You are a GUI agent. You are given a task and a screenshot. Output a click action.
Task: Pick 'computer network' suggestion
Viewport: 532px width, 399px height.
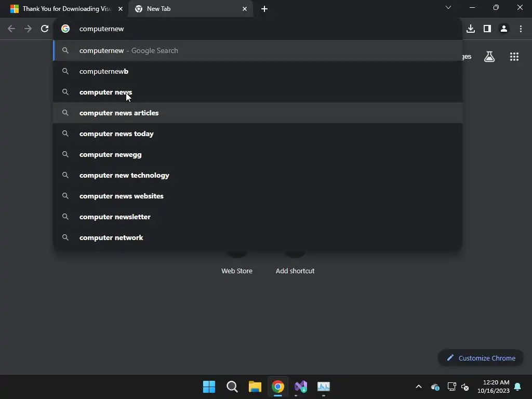click(258, 237)
